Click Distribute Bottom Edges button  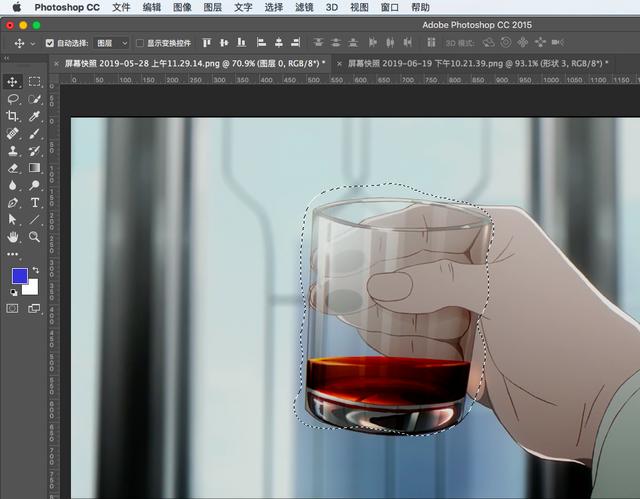[353, 42]
